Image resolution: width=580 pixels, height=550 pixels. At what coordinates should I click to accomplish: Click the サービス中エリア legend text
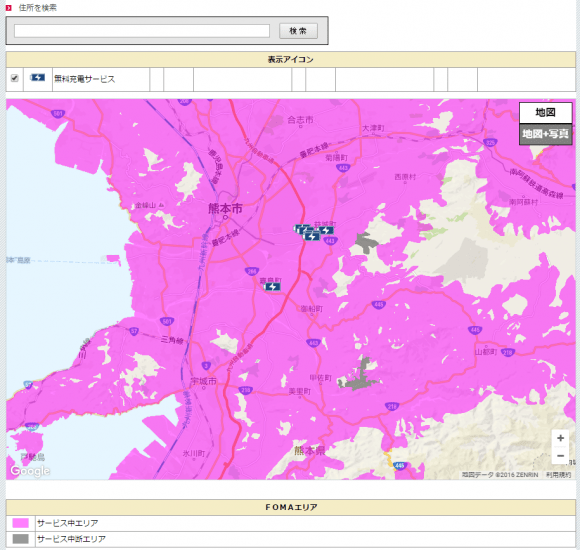point(68,523)
